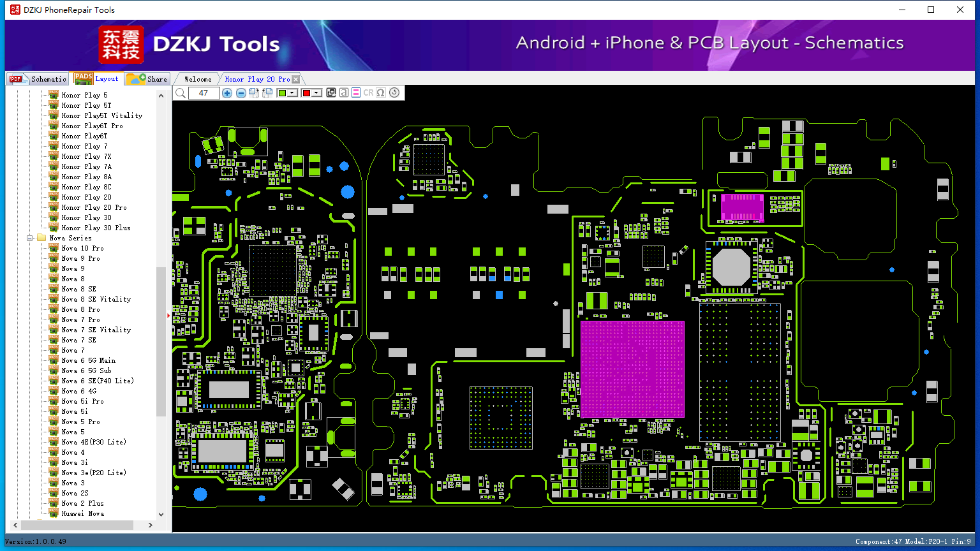Viewport: 980px width, 551px height.
Task: Toggle the pink stripes toolbar icon
Action: (x=356, y=93)
